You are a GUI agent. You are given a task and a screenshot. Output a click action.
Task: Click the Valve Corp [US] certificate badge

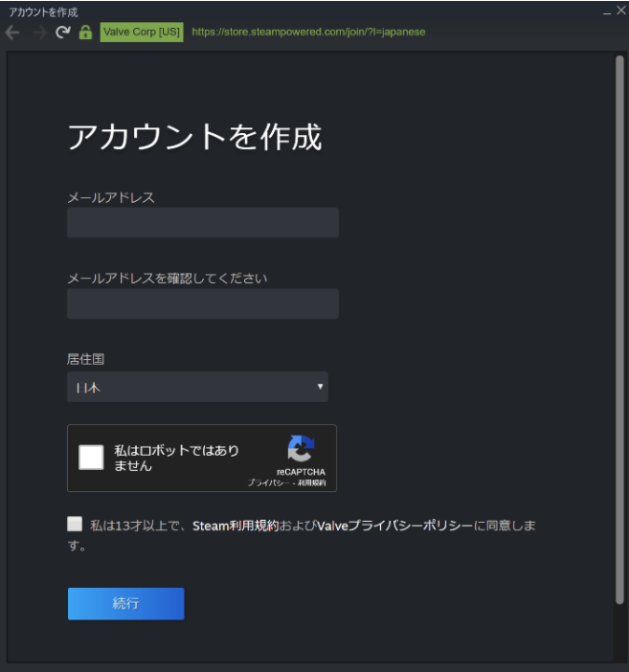coord(142,33)
